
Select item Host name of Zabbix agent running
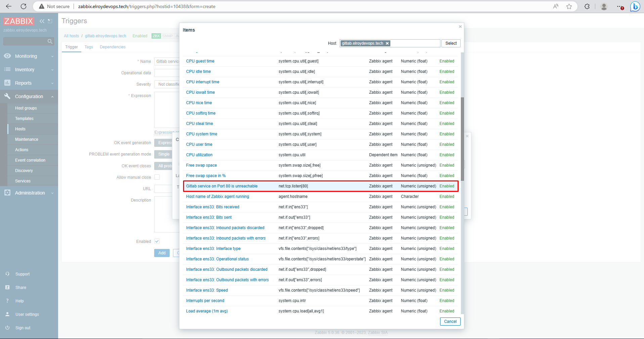(x=218, y=197)
